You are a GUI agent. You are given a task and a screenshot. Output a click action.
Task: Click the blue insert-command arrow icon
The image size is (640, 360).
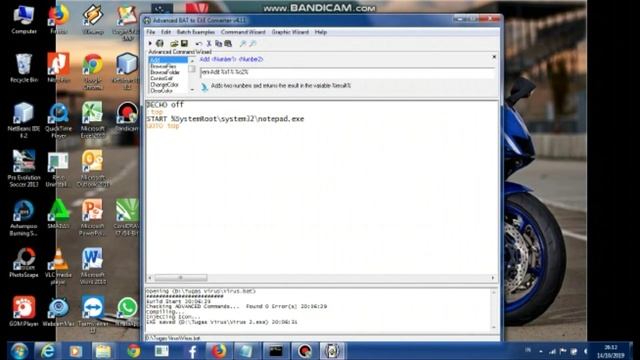tap(204, 87)
